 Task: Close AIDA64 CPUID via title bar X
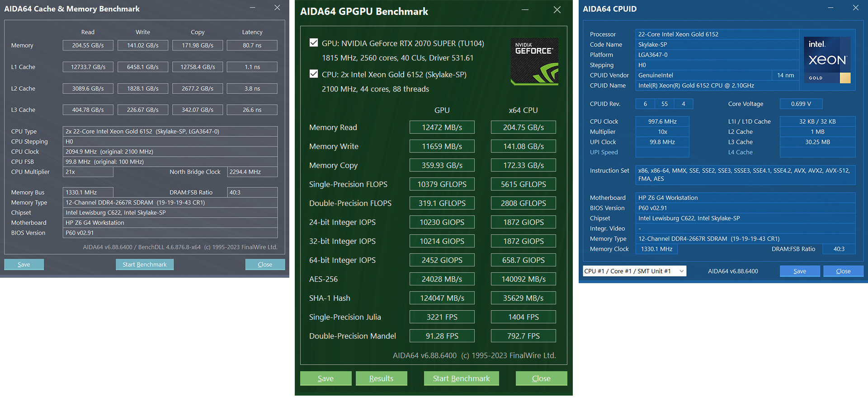coord(855,8)
